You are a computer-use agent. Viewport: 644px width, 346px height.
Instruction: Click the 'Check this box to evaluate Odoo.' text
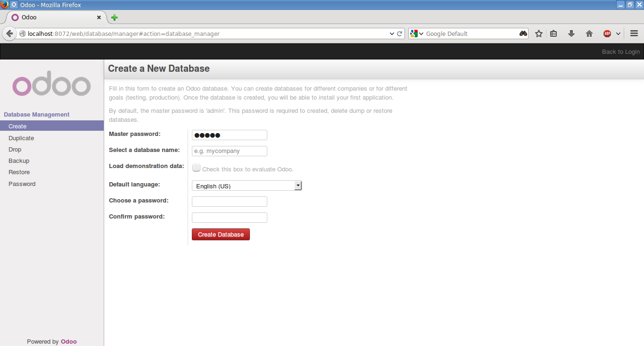click(248, 169)
